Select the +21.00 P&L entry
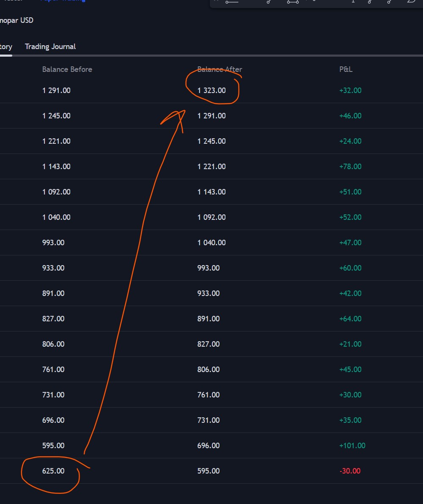 click(x=350, y=344)
